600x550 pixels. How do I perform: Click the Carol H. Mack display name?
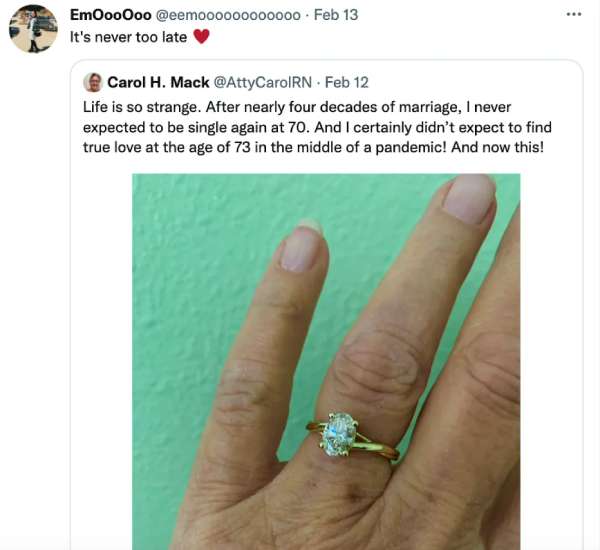(x=158, y=82)
